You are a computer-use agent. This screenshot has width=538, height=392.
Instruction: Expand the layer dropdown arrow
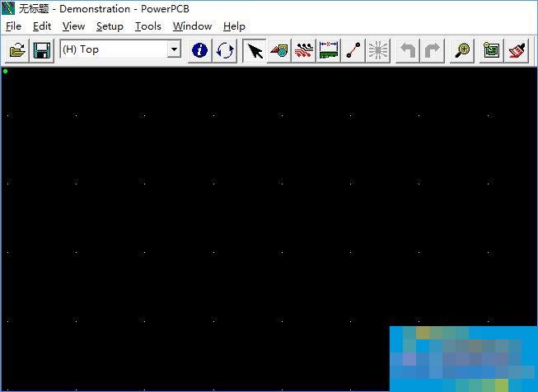click(175, 49)
